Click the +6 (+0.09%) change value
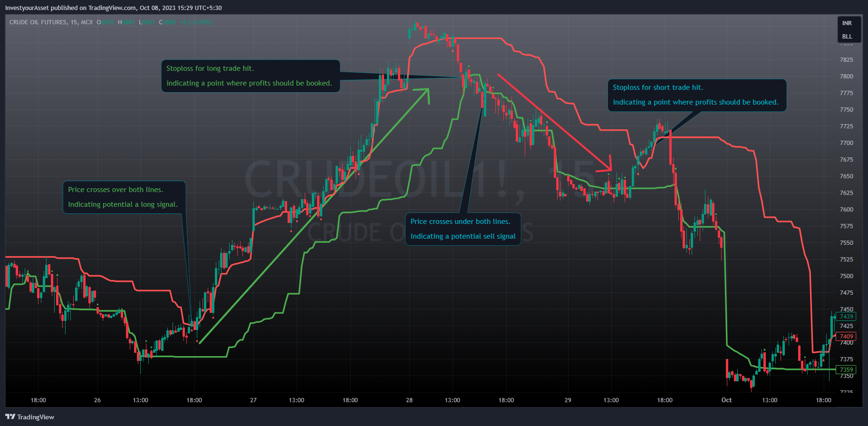The width and height of the screenshot is (868, 426). 195,22
